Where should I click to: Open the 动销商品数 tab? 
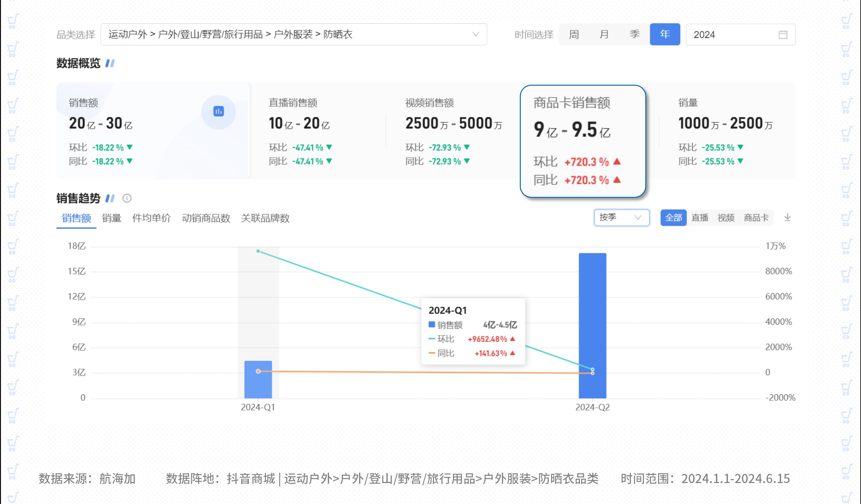click(x=206, y=218)
